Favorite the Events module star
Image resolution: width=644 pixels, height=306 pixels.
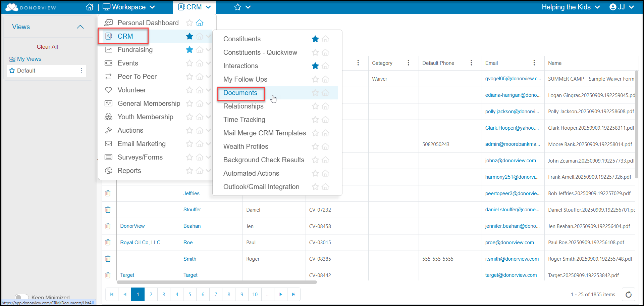pos(190,63)
